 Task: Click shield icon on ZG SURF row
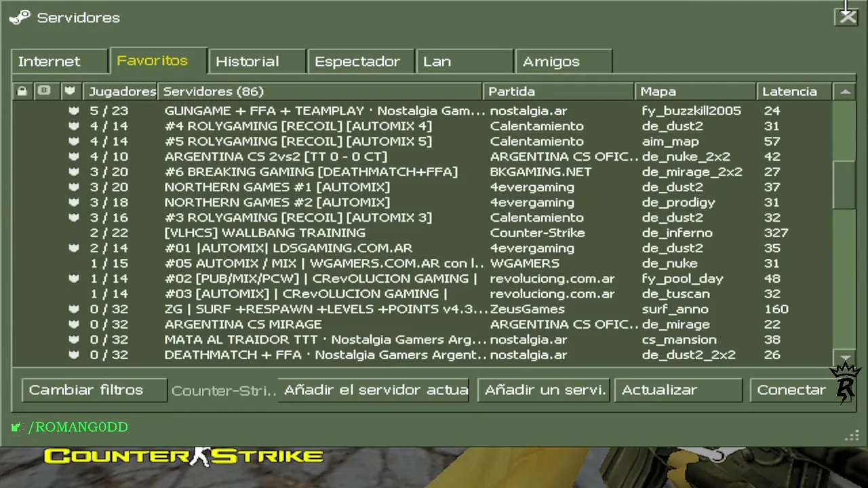73,309
